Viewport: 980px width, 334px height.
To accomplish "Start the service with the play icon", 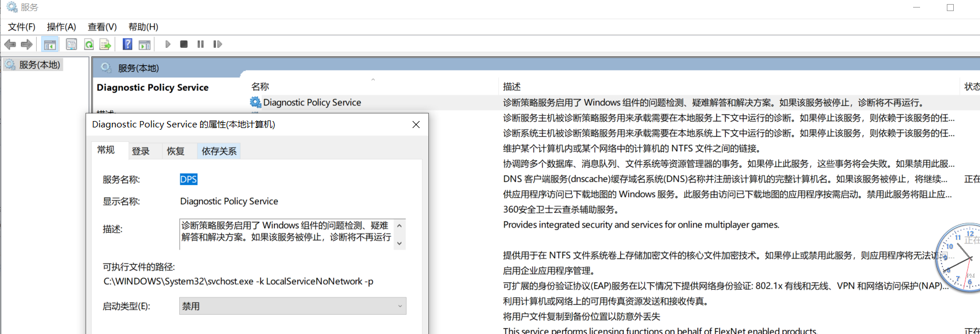I will (x=168, y=44).
